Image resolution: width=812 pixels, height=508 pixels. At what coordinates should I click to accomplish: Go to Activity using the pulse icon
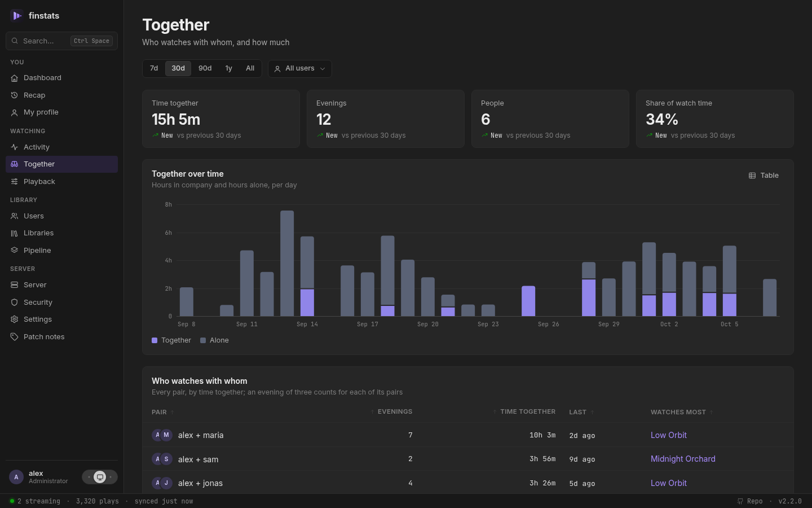(15, 147)
